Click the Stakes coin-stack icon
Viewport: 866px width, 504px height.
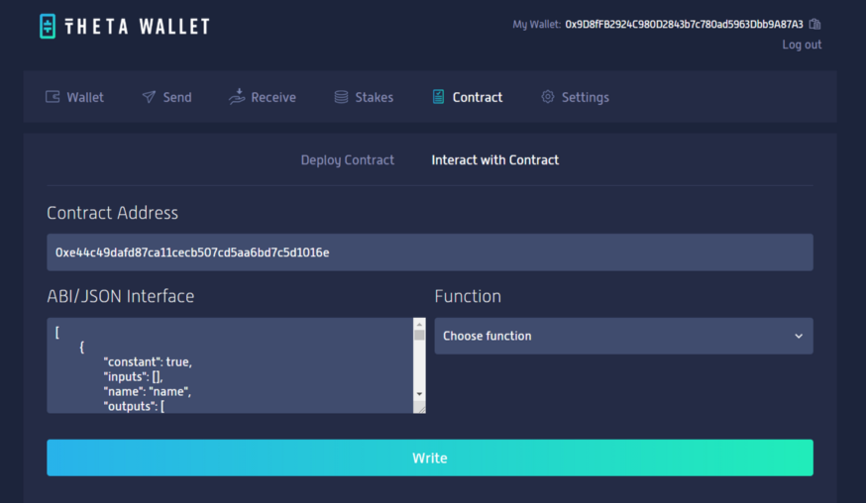coord(341,97)
